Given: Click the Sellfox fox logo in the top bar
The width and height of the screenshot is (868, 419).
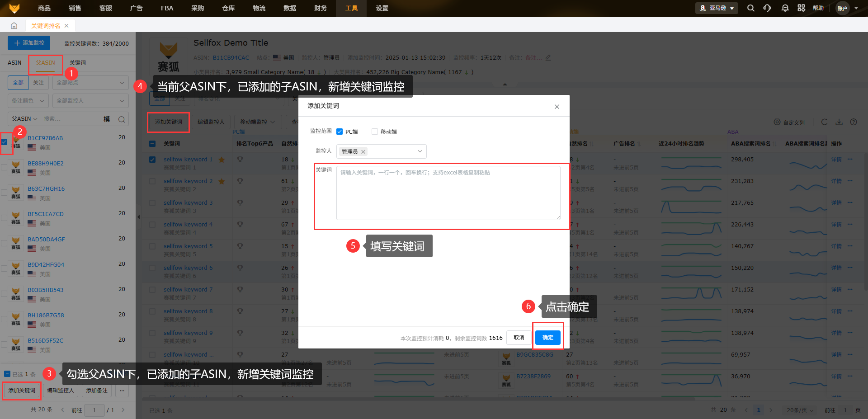Looking at the screenshot, I should point(14,8).
